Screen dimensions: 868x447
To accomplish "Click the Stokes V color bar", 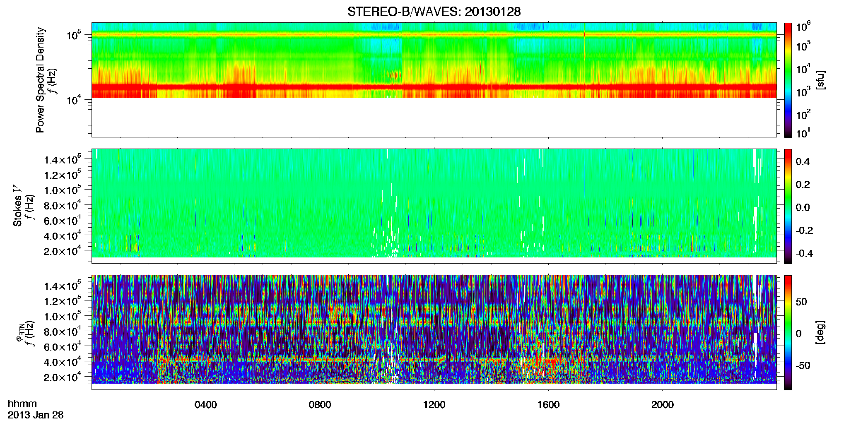I will tap(788, 206).
